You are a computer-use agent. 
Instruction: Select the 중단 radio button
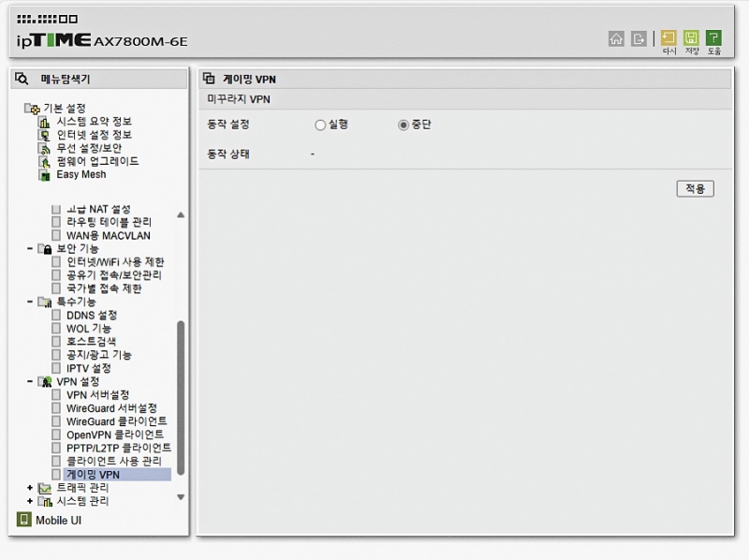click(x=404, y=125)
